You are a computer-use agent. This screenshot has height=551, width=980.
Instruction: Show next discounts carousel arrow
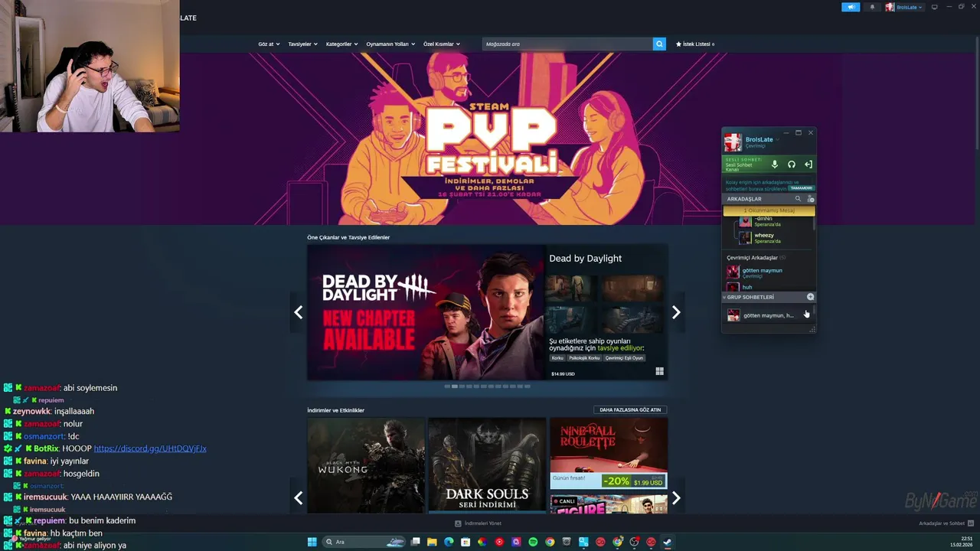click(676, 498)
